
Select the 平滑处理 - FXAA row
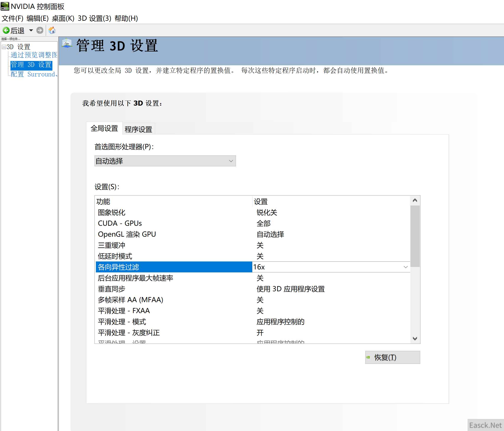253,311
